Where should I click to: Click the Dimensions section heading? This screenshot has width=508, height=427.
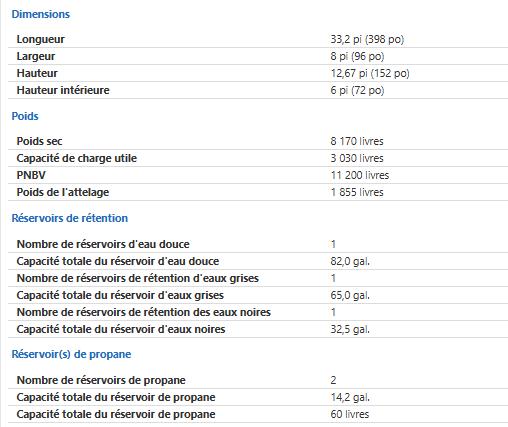click(41, 14)
